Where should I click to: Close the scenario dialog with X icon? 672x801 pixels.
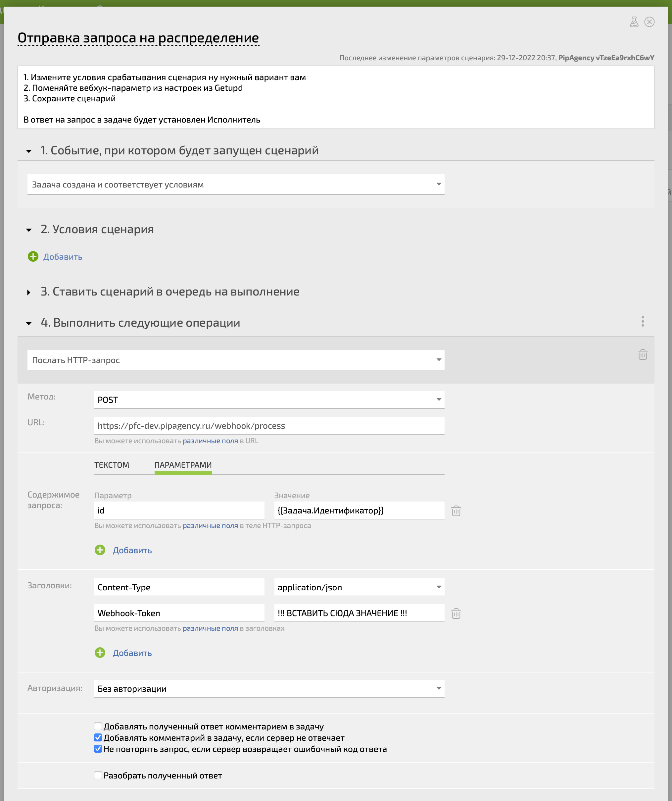649,22
